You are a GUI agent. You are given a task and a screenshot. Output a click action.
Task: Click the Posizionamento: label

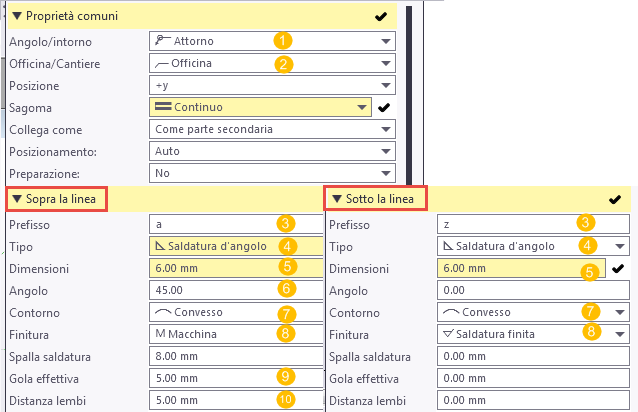[53, 152]
